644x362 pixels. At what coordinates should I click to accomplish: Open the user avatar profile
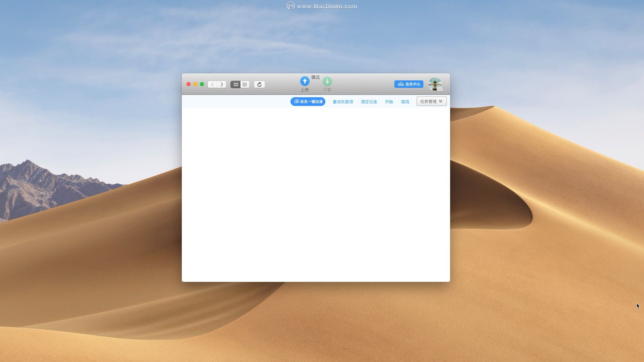[435, 84]
